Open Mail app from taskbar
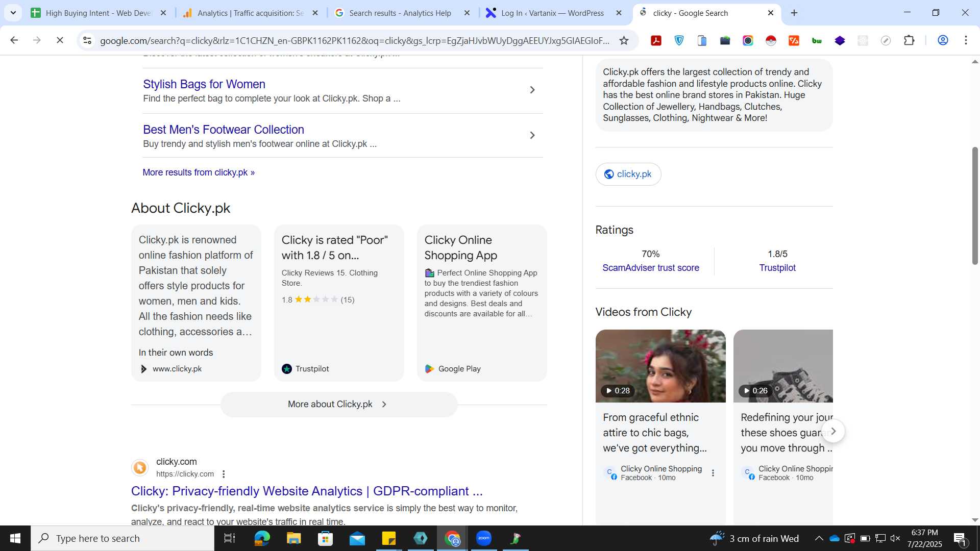 point(357,538)
